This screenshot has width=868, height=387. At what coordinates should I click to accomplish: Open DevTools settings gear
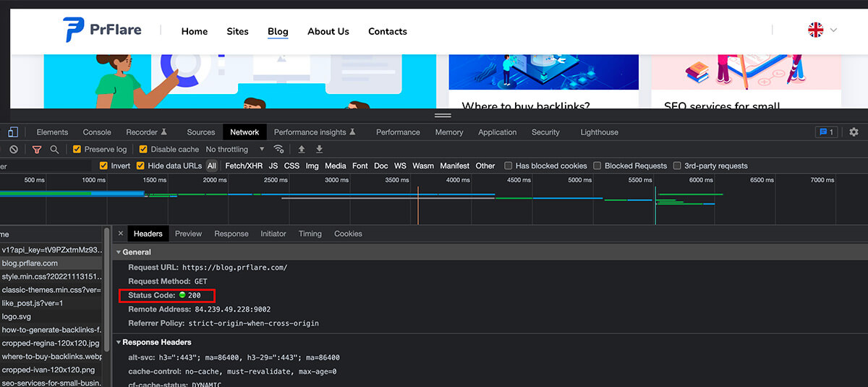tap(854, 132)
